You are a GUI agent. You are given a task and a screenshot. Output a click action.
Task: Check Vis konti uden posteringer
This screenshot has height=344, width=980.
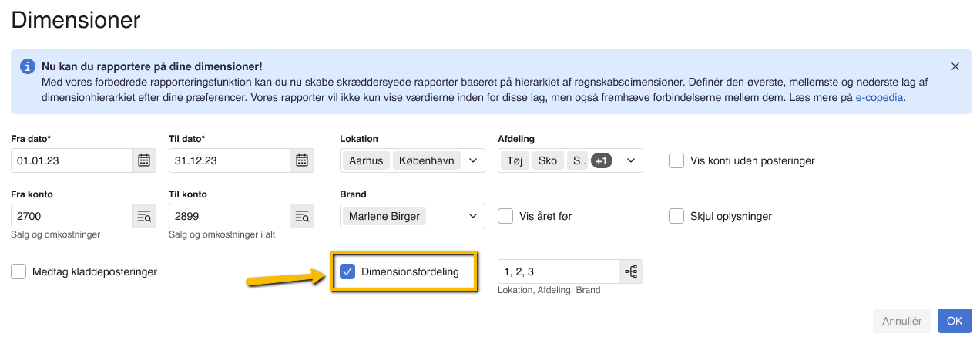pyautogui.click(x=676, y=160)
